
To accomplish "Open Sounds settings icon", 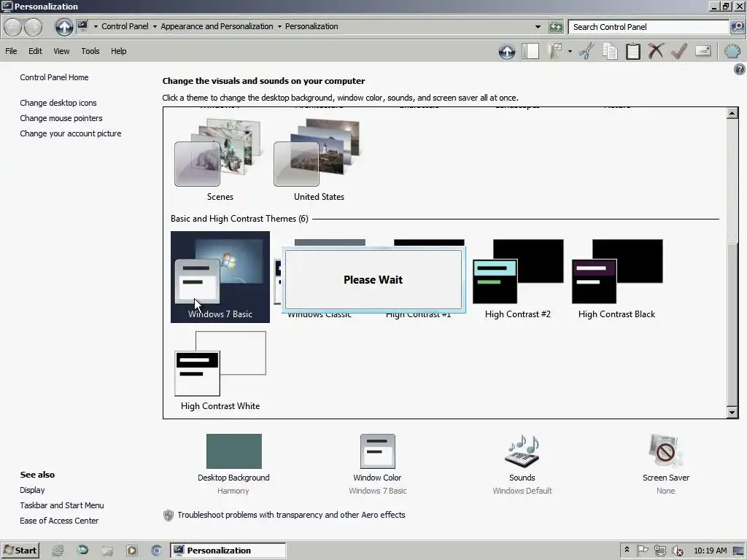I will click(522, 451).
